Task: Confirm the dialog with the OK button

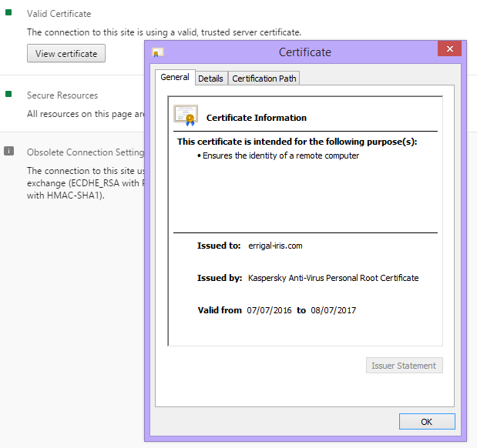Action: pos(427,421)
